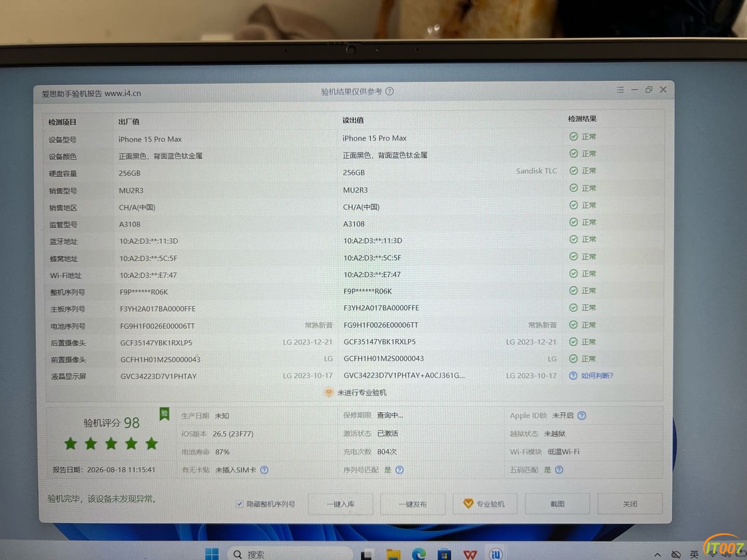Click the shield icon beside 未进行专业验机
747x560 pixels.
coord(328,393)
